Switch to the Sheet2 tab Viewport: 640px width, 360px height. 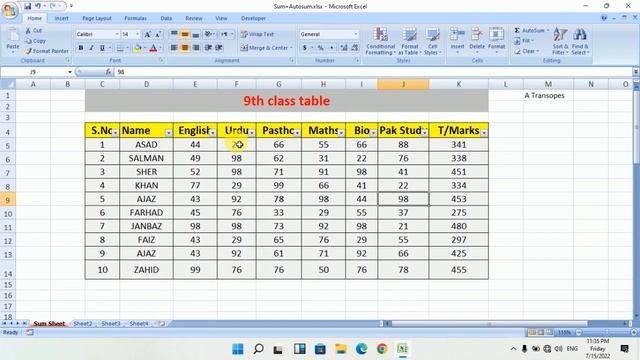coord(83,324)
